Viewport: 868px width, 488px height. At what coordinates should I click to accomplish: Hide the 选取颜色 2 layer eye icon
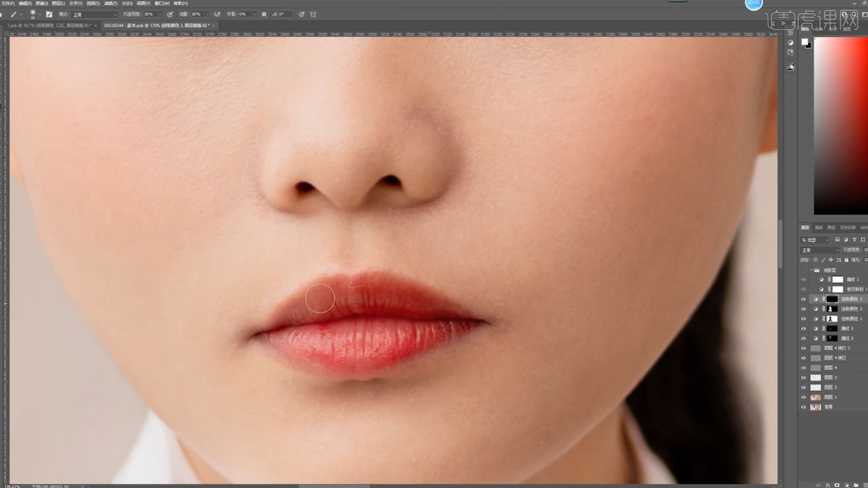pyautogui.click(x=803, y=309)
